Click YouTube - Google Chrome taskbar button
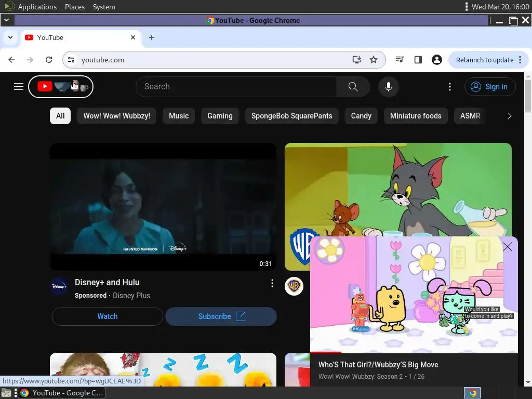 click(x=61, y=393)
